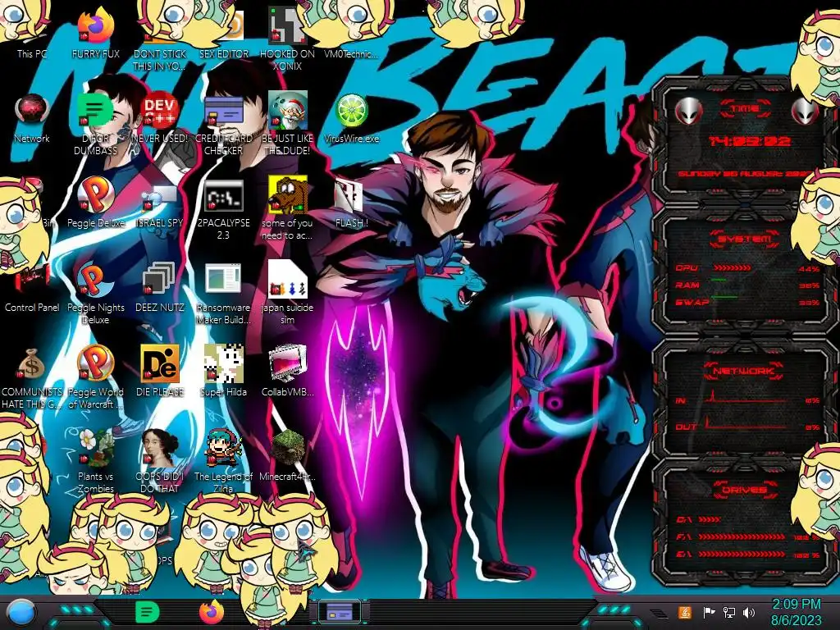Click the Start orb on the taskbar
The image size is (840, 630).
point(21,613)
